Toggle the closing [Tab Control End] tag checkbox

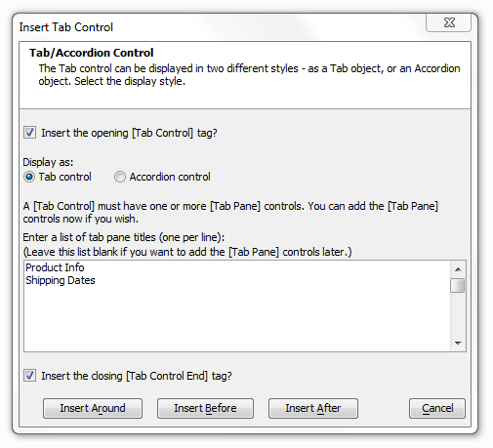point(29,375)
